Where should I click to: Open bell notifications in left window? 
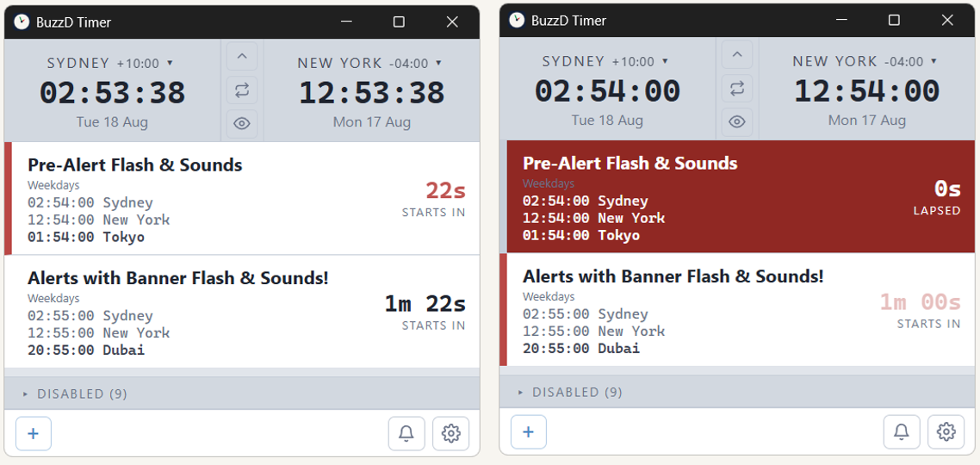pos(406,433)
